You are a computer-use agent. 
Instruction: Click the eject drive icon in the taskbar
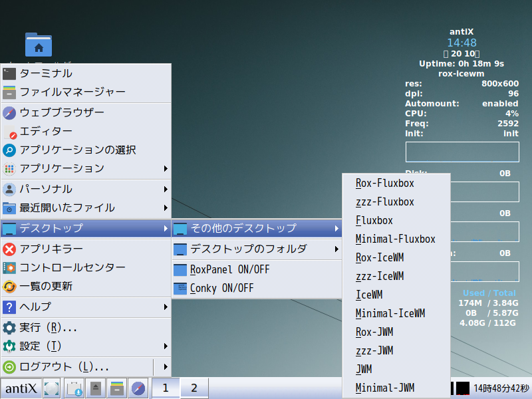point(96,388)
